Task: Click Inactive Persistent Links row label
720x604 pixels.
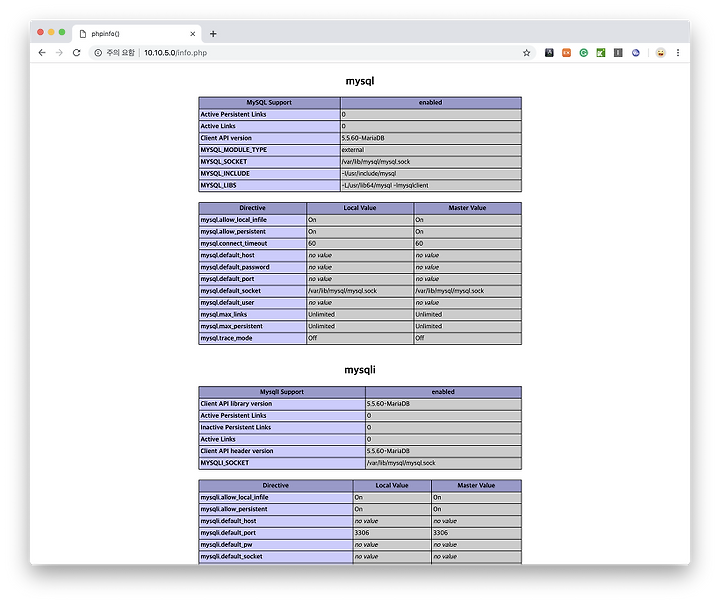Action: point(236,427)
